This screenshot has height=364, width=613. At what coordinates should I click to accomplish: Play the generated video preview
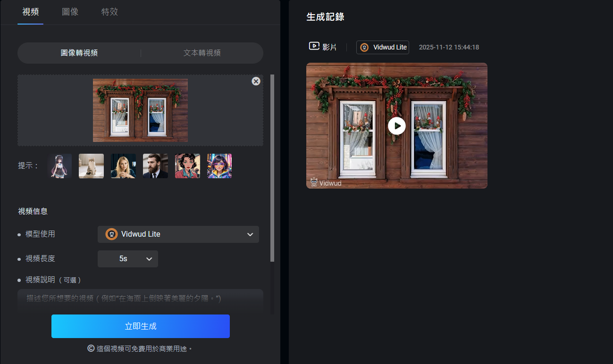click(x=396, y=126)
